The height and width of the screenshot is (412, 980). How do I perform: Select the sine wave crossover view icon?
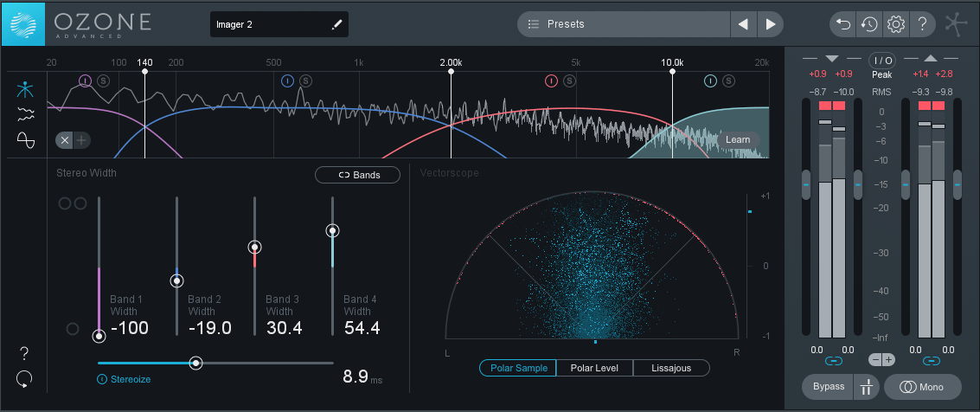pyautogui.click(x=25, y=139)
